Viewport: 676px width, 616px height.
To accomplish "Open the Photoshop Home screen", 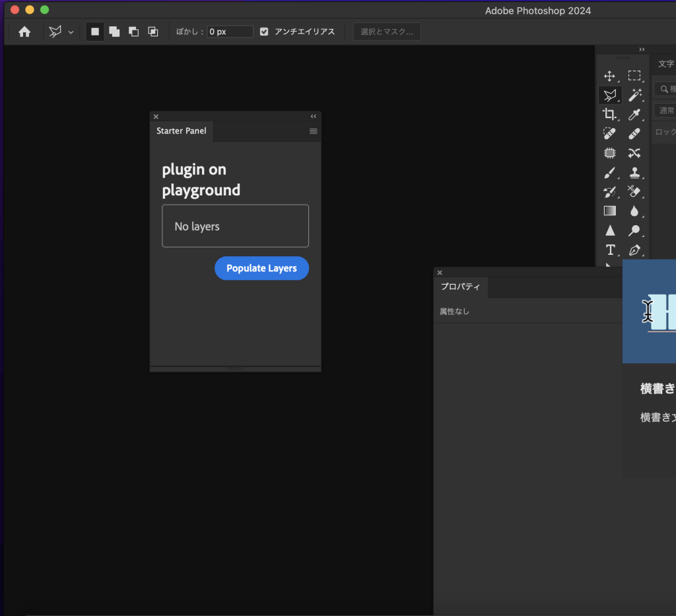I will [x=24, y=31].
